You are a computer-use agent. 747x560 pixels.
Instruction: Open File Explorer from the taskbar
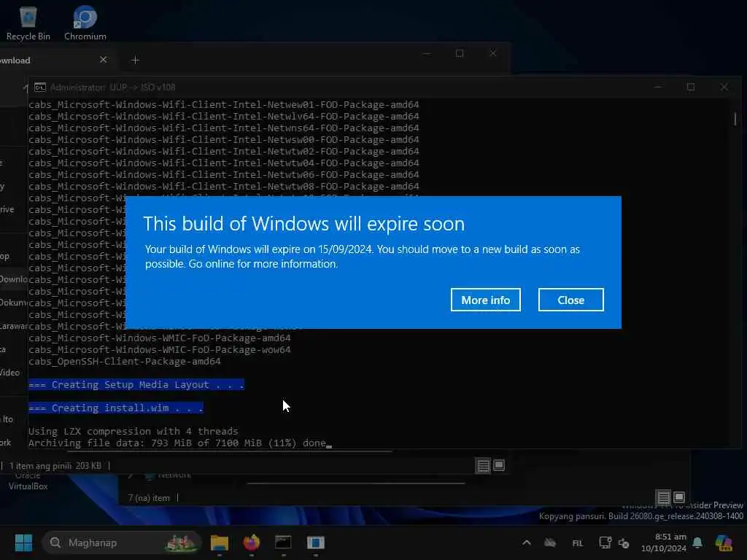pos(219,542)
